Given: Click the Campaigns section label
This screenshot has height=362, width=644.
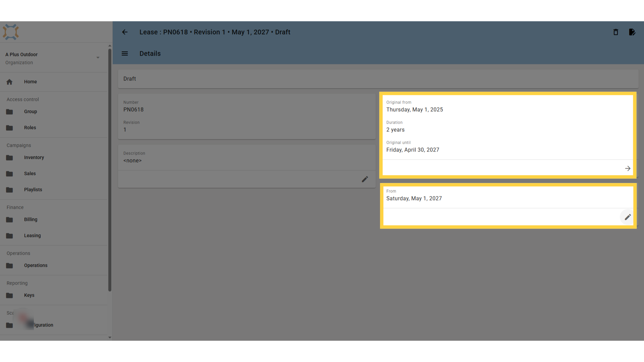Looking at the screenshot, I should point(19,145).
